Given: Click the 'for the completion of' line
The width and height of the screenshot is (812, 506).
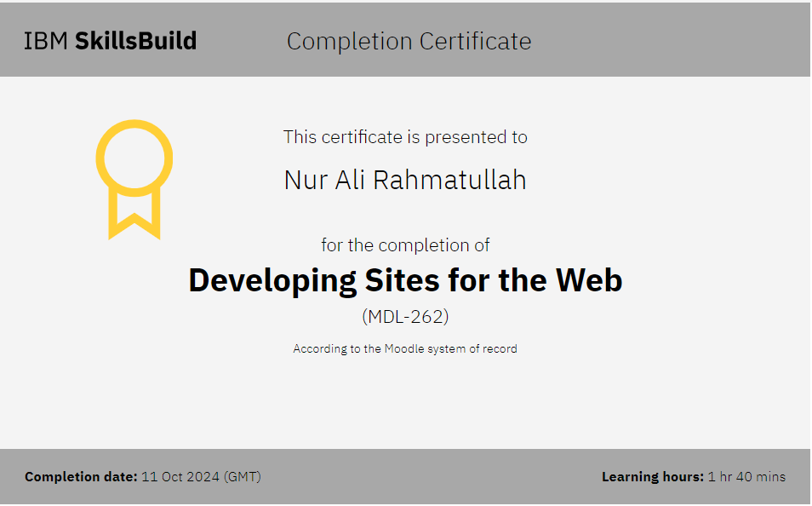Looking at the screenshot, I should 405,245.
